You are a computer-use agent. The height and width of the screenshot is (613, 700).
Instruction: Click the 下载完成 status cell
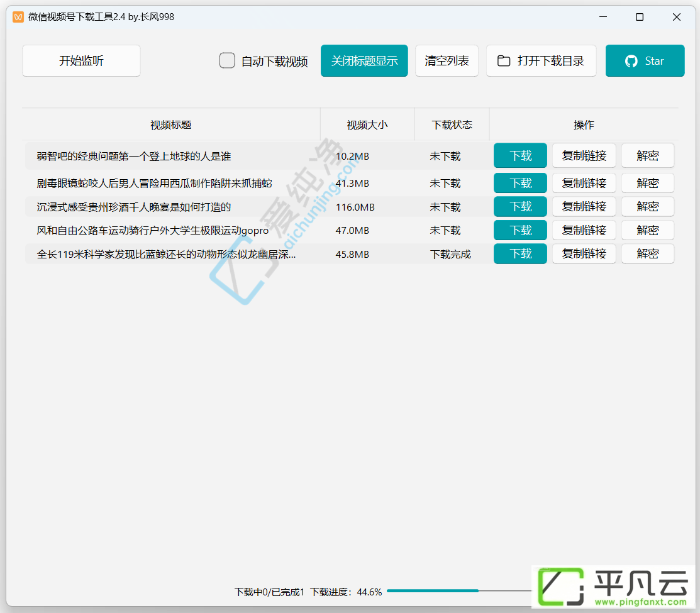coord(450,254)
